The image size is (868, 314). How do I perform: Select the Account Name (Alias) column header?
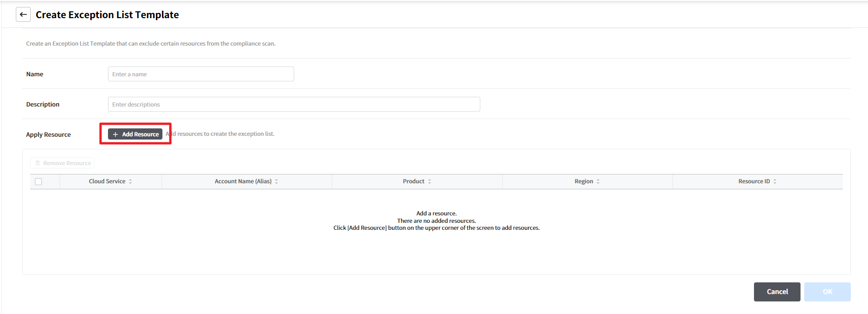pos(243,181)
